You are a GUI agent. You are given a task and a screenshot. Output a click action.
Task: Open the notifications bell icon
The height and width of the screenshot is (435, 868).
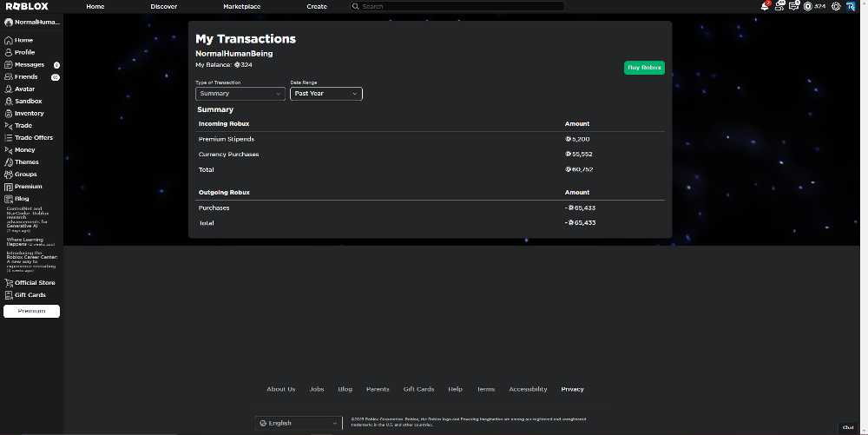tap(765, 6)
